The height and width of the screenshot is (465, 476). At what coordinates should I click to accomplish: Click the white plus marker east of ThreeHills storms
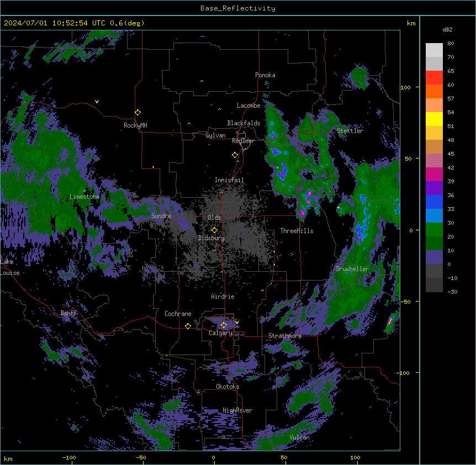coord(338,207)
